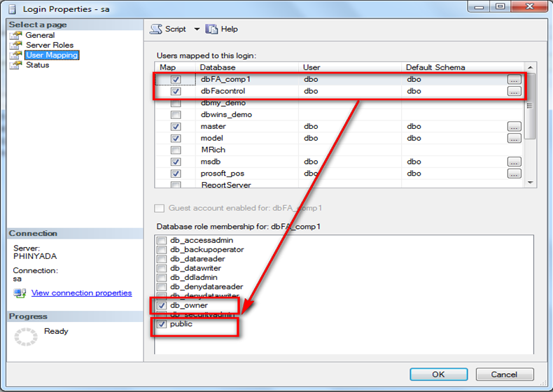Toggle the db_owner role checkbox
Viewport: 553px width, 392px height.
pos(162,306)
